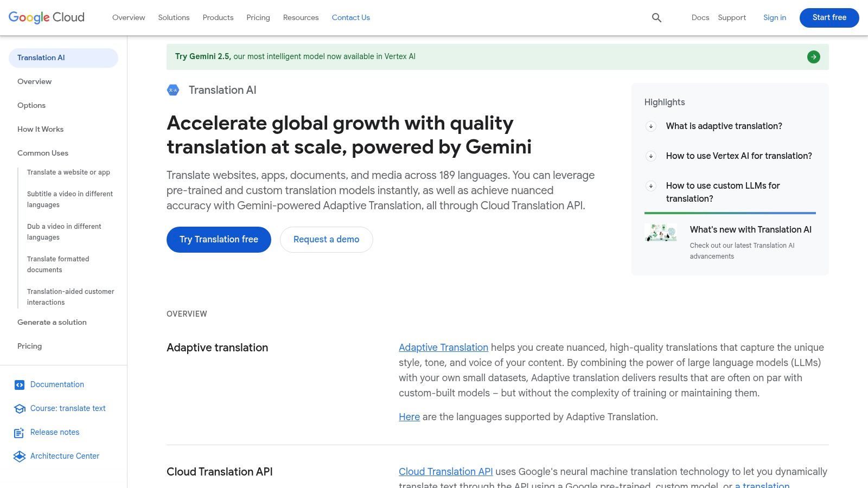Jump to Pricing in sidebar
Screen dimensions: 868x488
pyautogui.click(x=29, y=346)
